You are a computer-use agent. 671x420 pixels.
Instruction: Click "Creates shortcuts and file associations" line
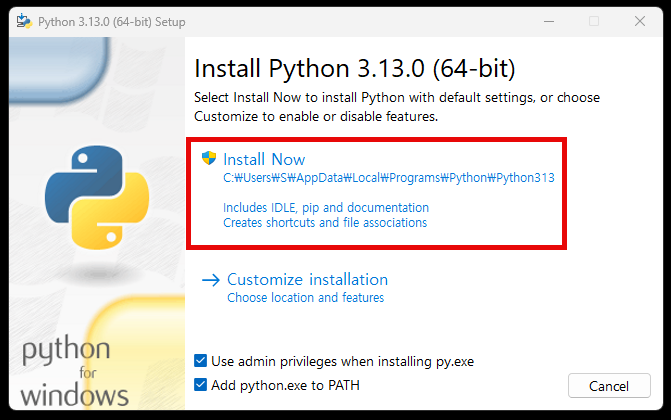[325, 223]
